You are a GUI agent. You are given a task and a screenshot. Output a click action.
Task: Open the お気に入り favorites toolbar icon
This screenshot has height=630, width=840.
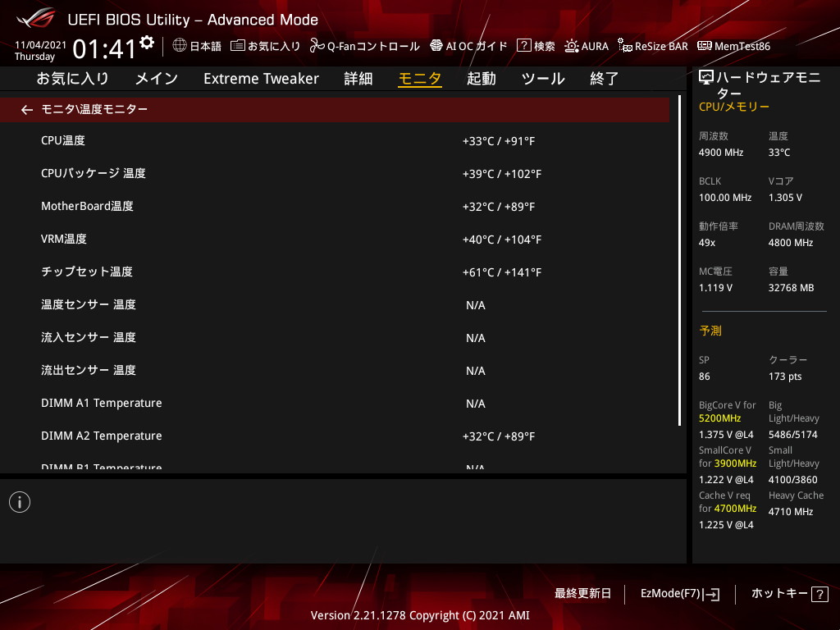point(238,46)
